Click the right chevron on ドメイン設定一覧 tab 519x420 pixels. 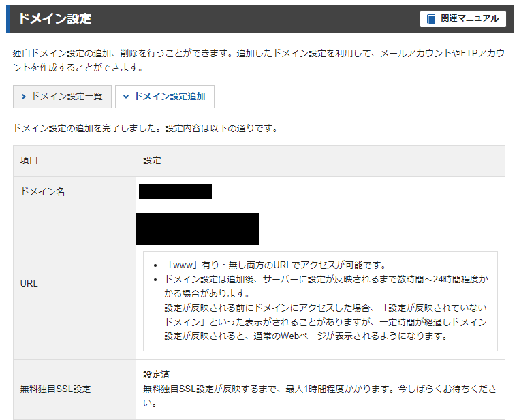pos(24,97)
